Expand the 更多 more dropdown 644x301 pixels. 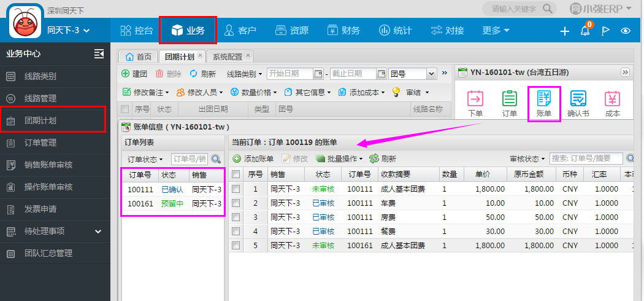tap(496, 31)
